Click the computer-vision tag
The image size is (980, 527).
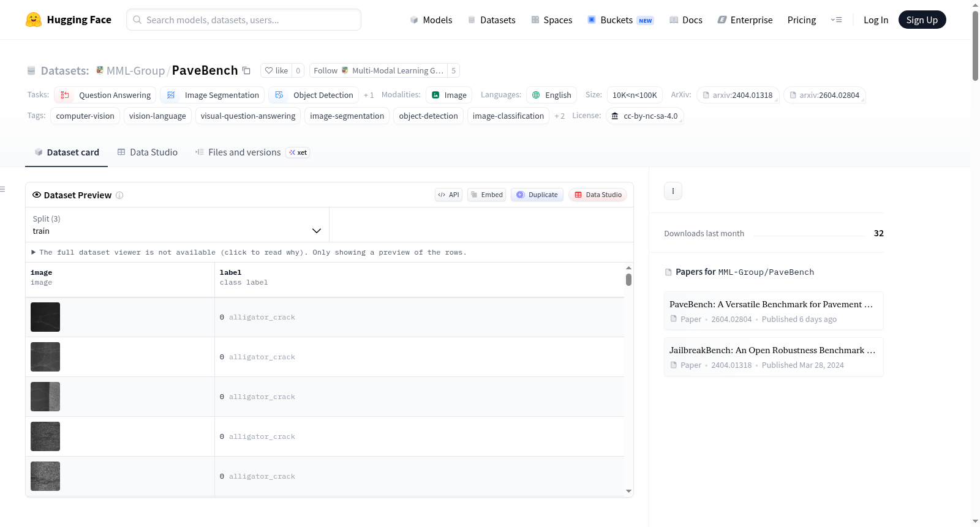coord(85,116)
